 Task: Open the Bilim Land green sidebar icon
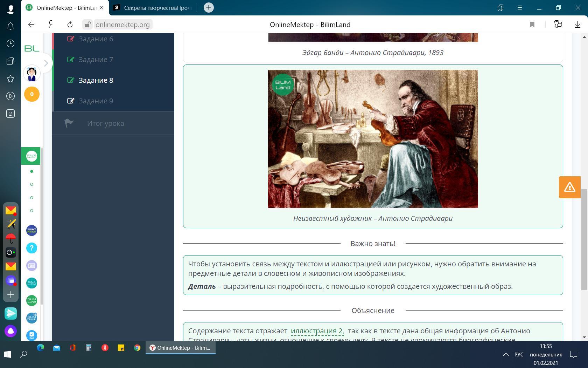[x=31, y=300]
